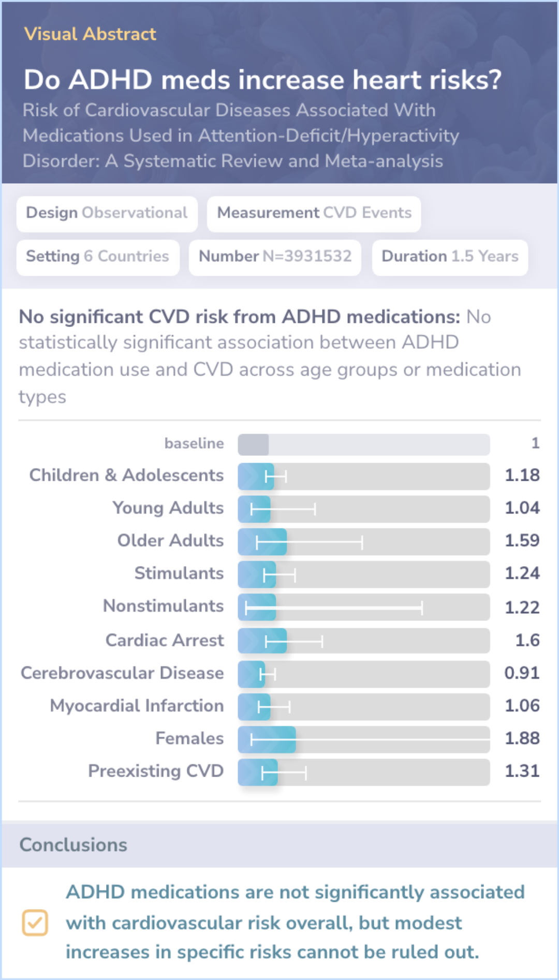Click the Females risk bar

pyautogui.click(x=363, y=739)
